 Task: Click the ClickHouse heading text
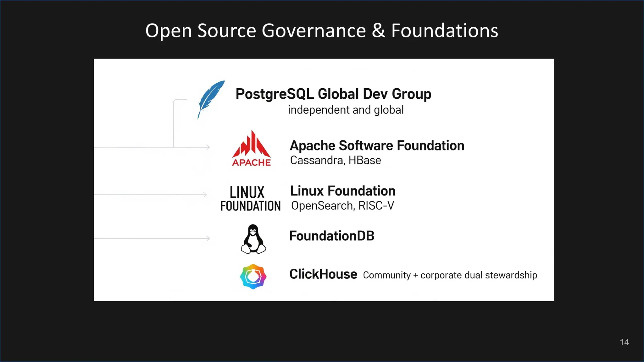pos(323,274)
